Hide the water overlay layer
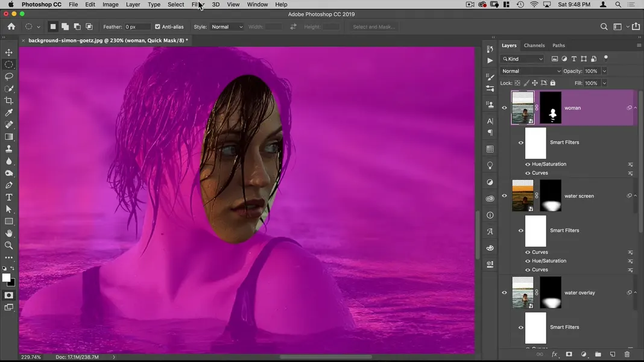The width and height of the screenshot is (644, 362). point(504,293)
